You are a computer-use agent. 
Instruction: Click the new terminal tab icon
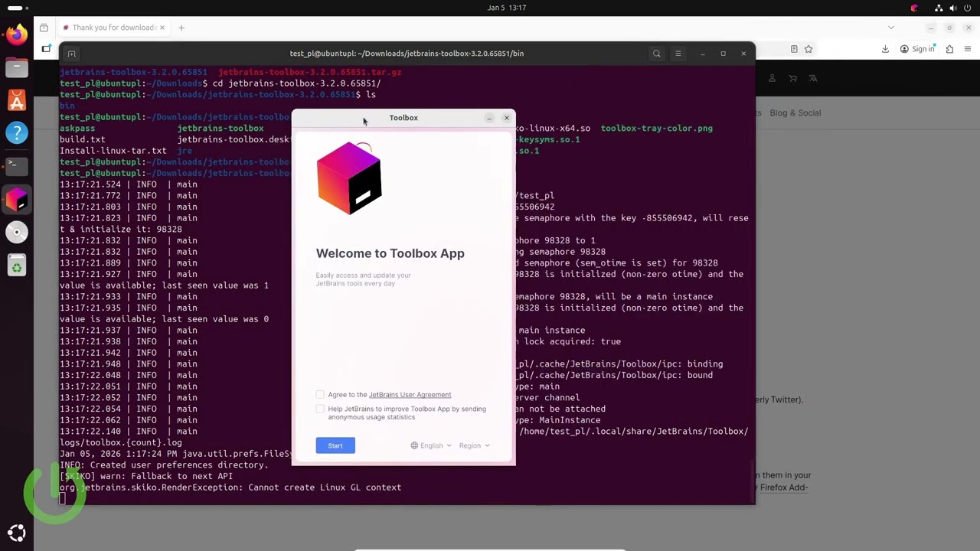coord(71,54)
